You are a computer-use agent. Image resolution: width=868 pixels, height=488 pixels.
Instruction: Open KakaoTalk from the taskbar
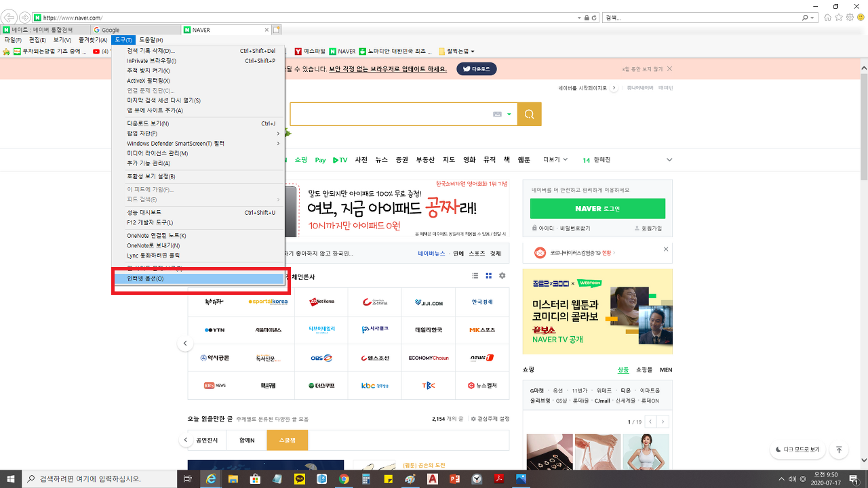click(300, 479)
